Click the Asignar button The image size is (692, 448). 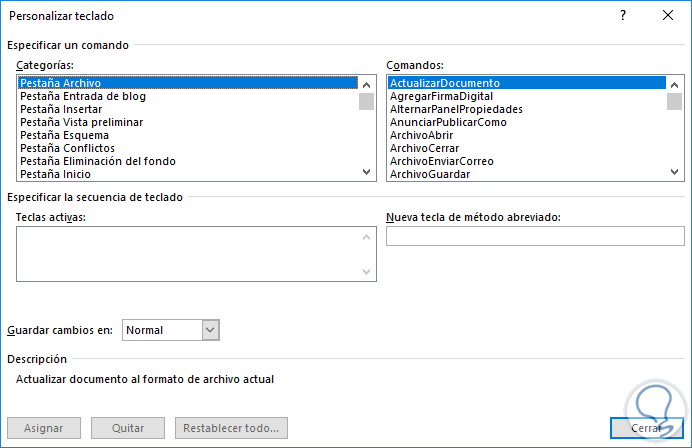[x=44, y=428]
